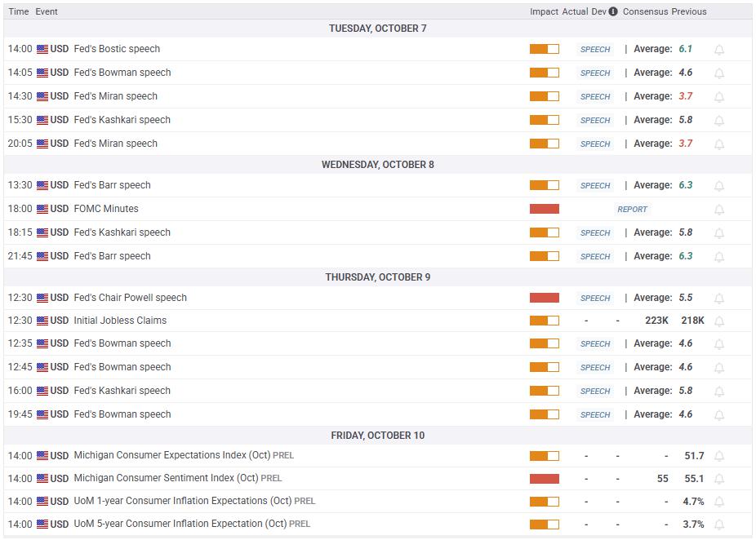
Task: Click the US flag beside FOMC Minutes
Action: click(x=42, y=210)
